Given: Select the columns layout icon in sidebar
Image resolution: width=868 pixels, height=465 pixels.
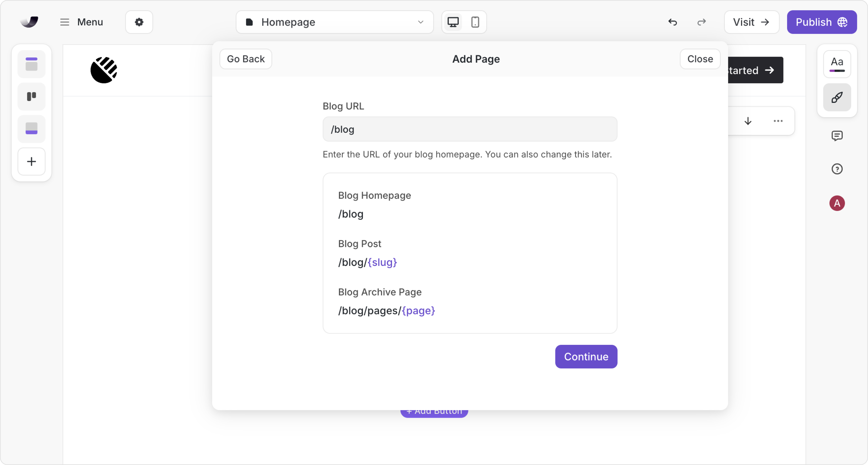Looking at the screenshot, I should [x=31, y=97].
